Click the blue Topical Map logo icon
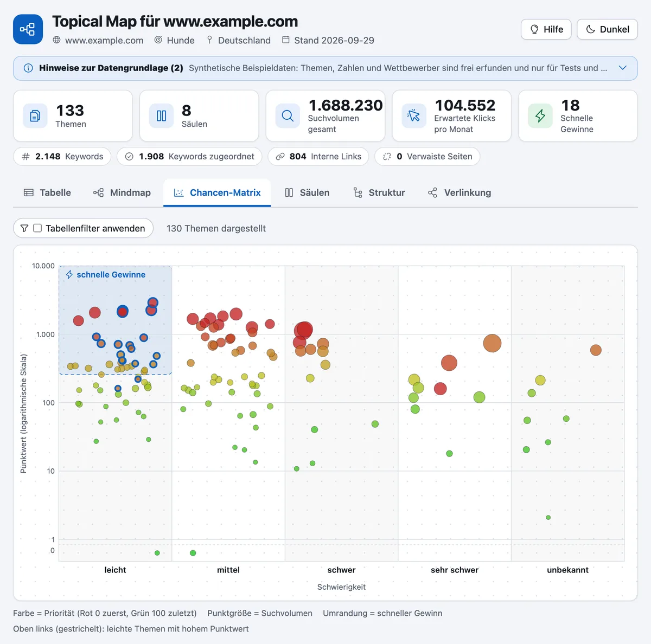This screenshot has height=644, width=651. coord(28,29)
